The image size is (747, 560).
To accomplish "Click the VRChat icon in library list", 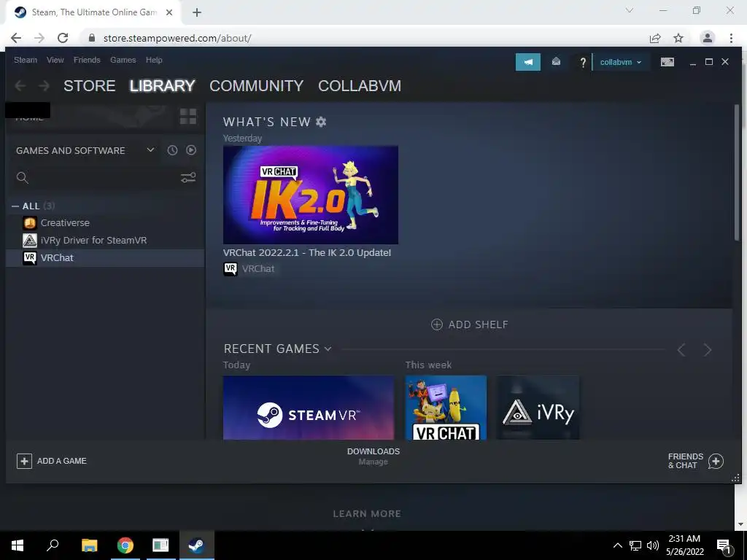I will point(29,257).
